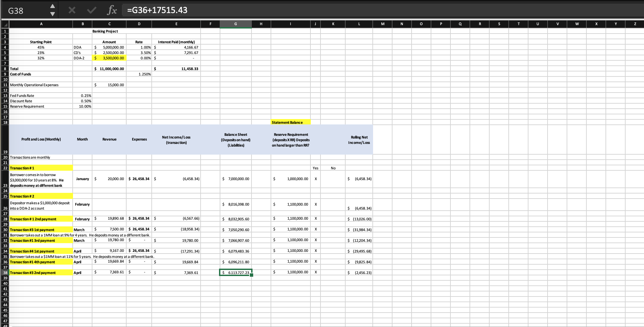This screenshot has height=327, width=644.
Task: Select column G header
Action: pos(236,24)
